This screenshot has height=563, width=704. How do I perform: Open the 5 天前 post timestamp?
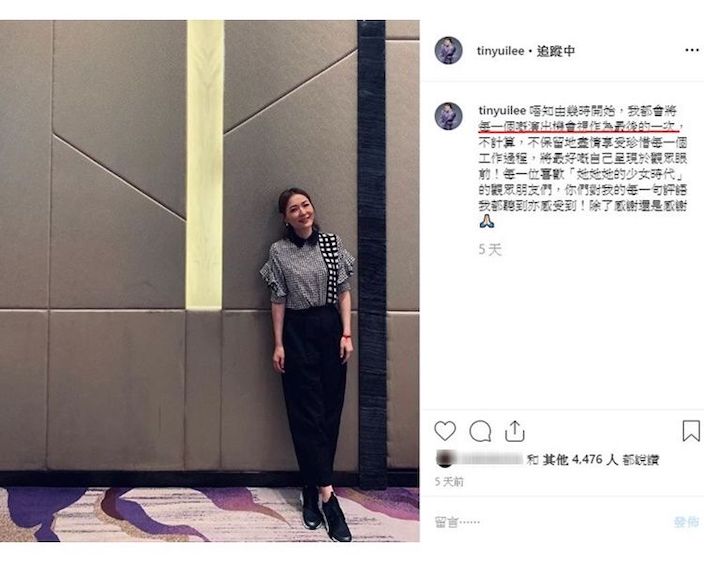pos(449,482)
